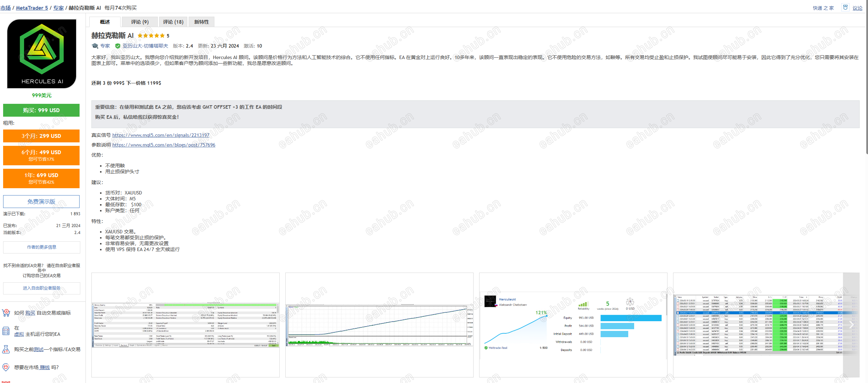Open the HerculesAI signal stats thumbnail

click(573, 325)
